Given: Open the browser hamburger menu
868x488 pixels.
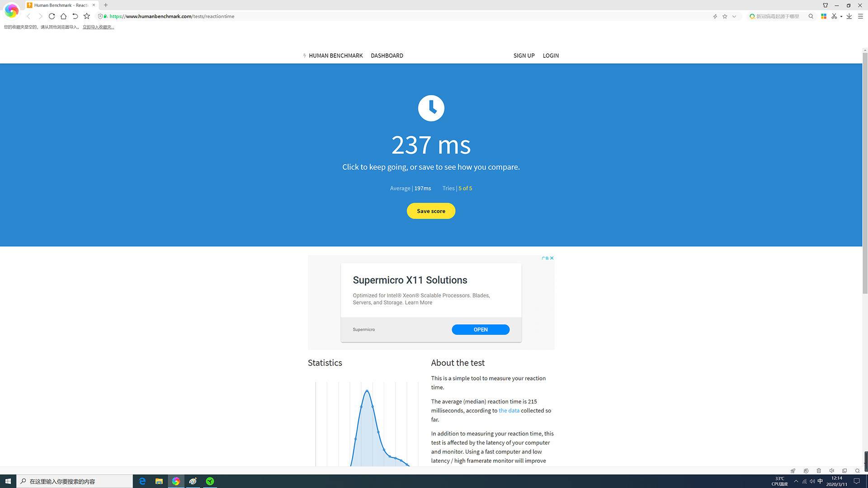Looking at the screenshot, I should [x=860, y=16].
